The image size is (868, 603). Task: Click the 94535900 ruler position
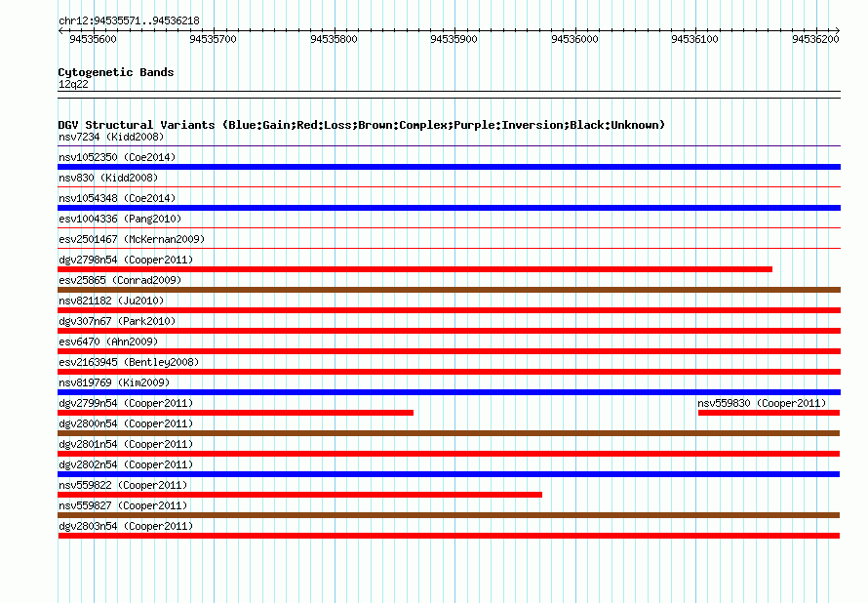pyautogui.click(x=454, y=39)
